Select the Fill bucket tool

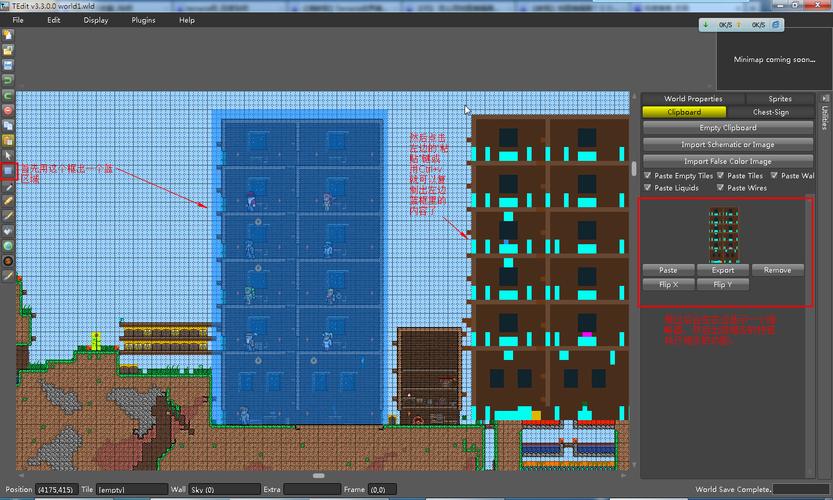point(8,231)
